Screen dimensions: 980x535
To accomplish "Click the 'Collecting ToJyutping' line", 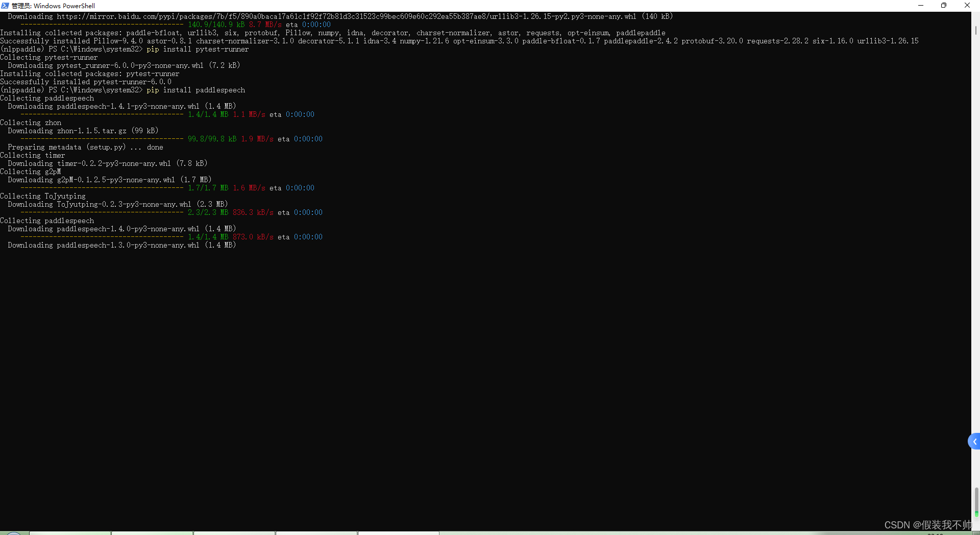I will pyautogui.click(x=43, y=196).
